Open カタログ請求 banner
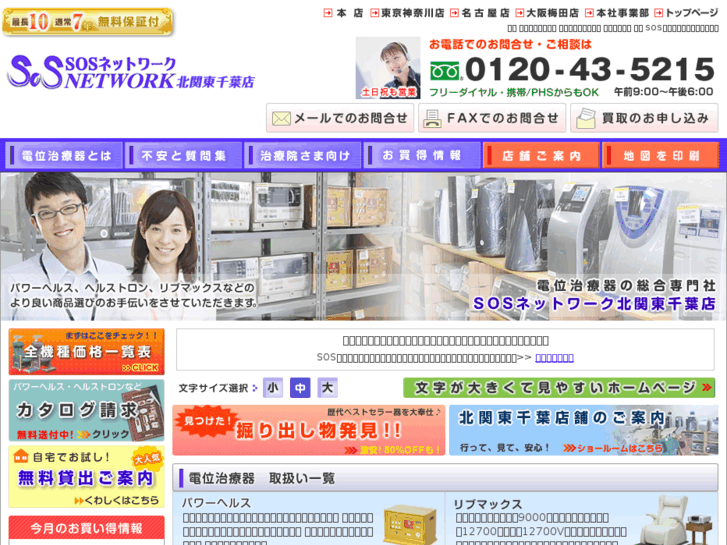 [x=86, y=410]
